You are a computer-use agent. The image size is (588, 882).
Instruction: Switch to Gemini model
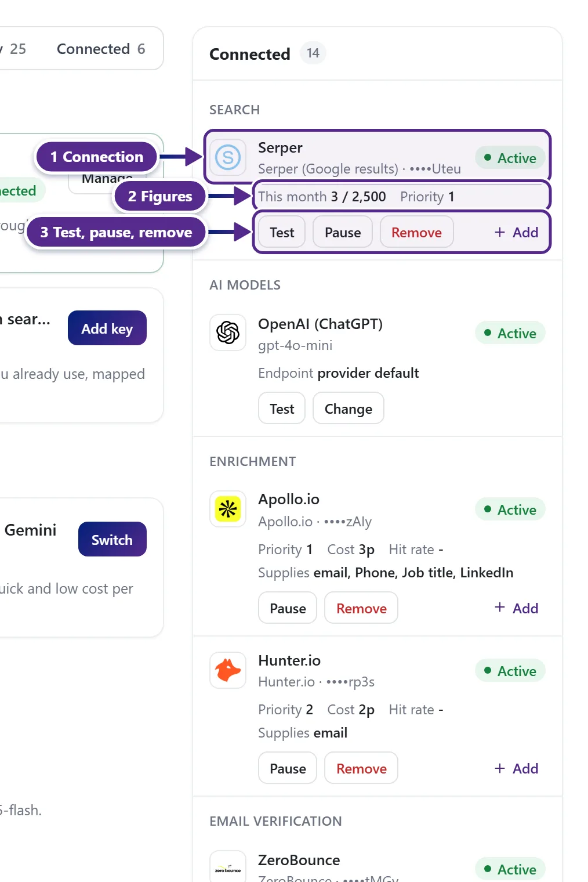point(112,540)
